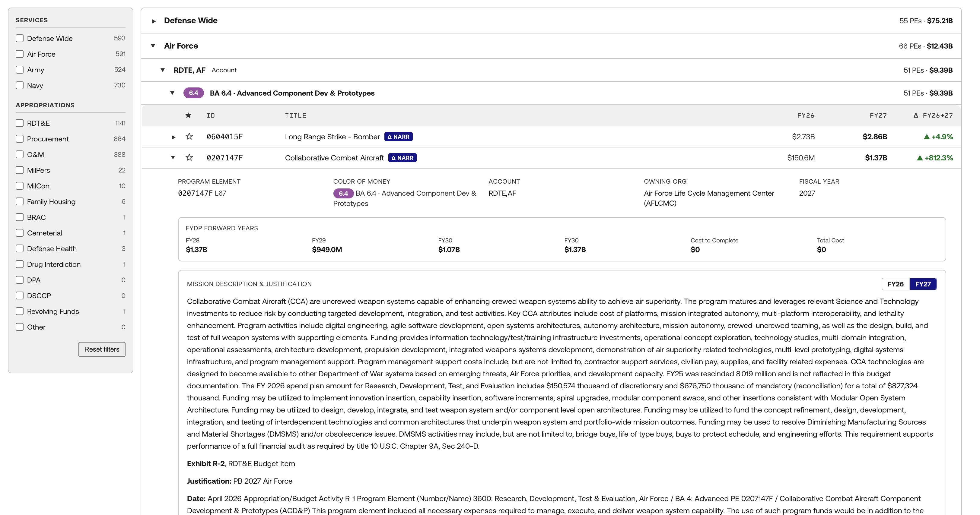This screenshot has width=980, height=515.
Task: Sort by the FY26 column header
Action: click(806, 115)
